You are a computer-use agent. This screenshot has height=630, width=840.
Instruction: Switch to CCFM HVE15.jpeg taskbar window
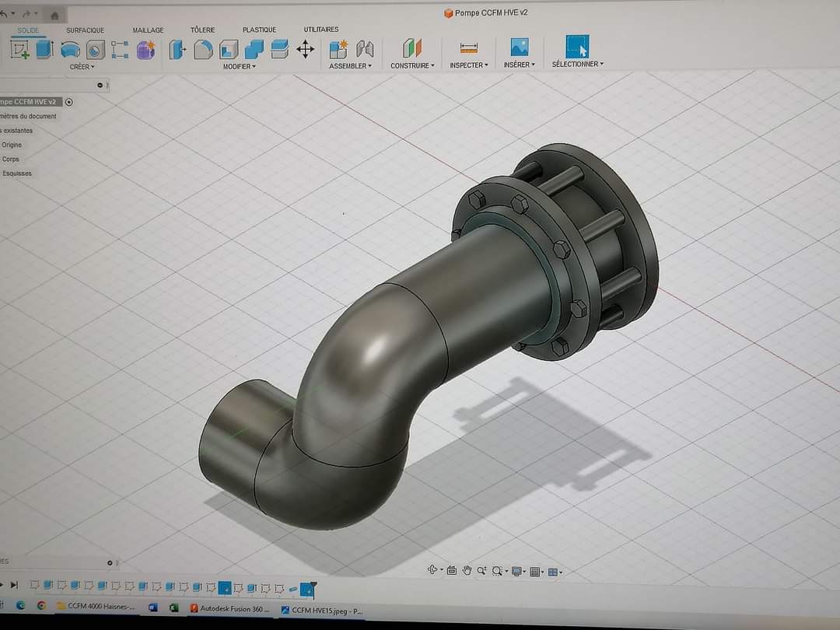point(322,611)
